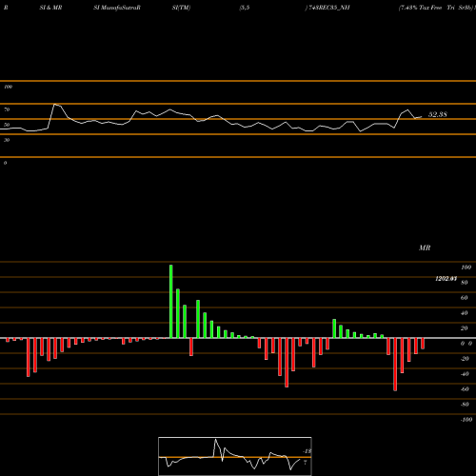This screenshot has height=476, width=476.
Task: Click the MR axis label 60
Action: pos(464,298)
